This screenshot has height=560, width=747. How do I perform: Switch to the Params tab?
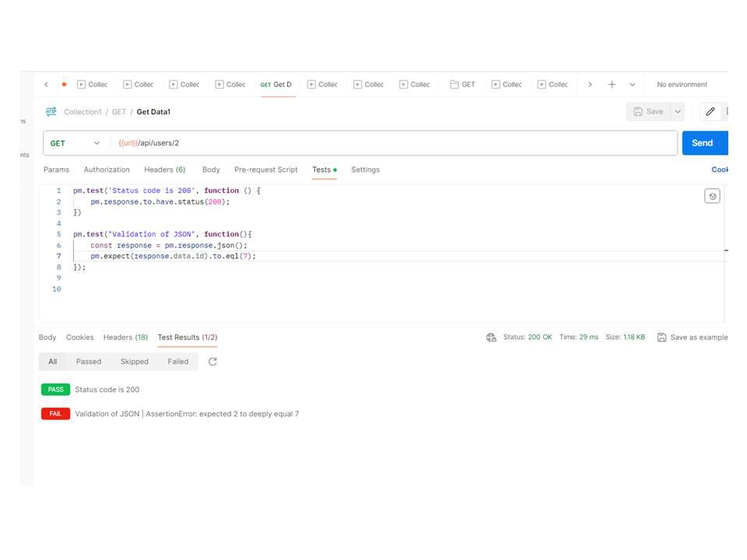(56, 170)
